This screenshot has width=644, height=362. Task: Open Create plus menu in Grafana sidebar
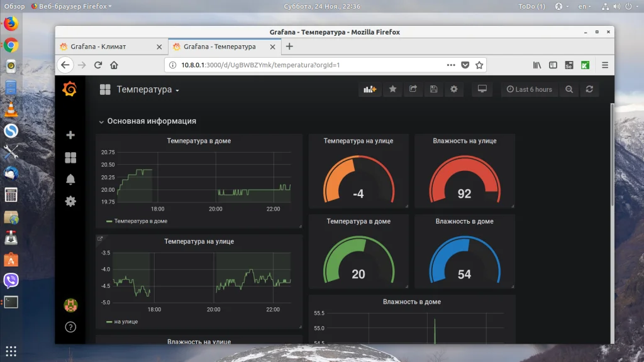70,135
